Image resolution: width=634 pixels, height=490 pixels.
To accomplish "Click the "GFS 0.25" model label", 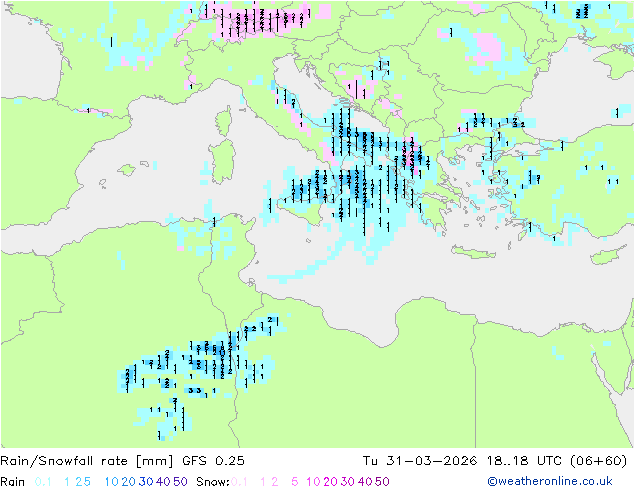I will (x=213, y=461).
